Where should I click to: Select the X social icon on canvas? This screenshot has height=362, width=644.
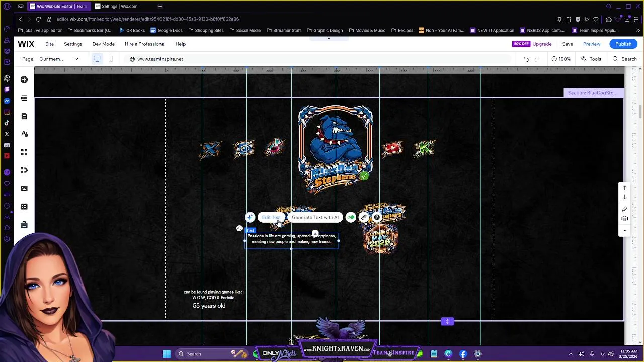tap(211, 149)
